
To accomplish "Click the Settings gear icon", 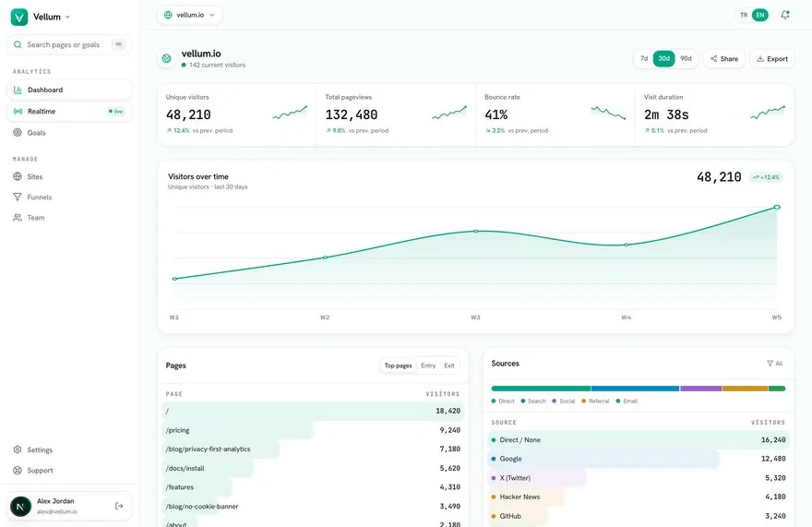I will pos(18,449).
